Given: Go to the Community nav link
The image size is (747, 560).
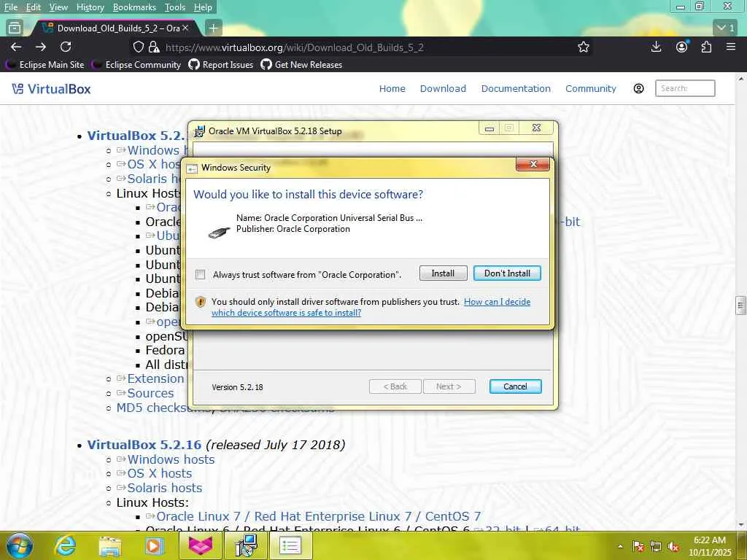Looking at the screenshot, I should pyautogui.click(x=591, y=88).
